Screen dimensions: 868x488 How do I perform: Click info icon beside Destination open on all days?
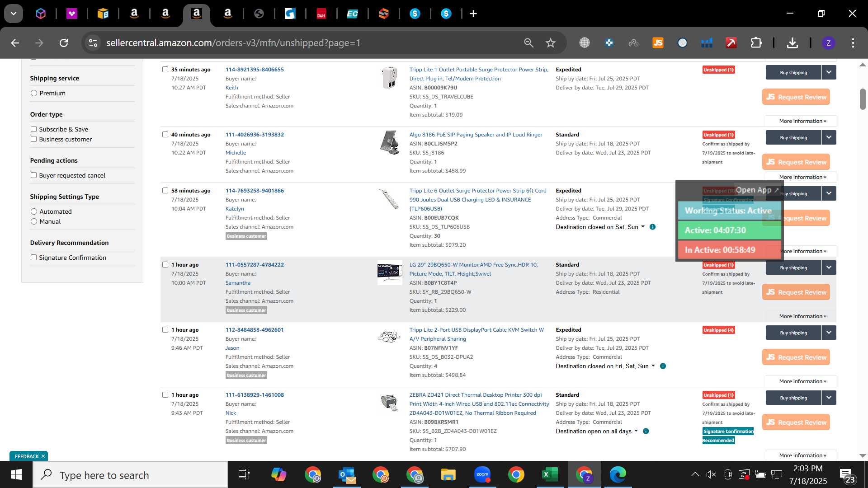(x=646, y=431)
